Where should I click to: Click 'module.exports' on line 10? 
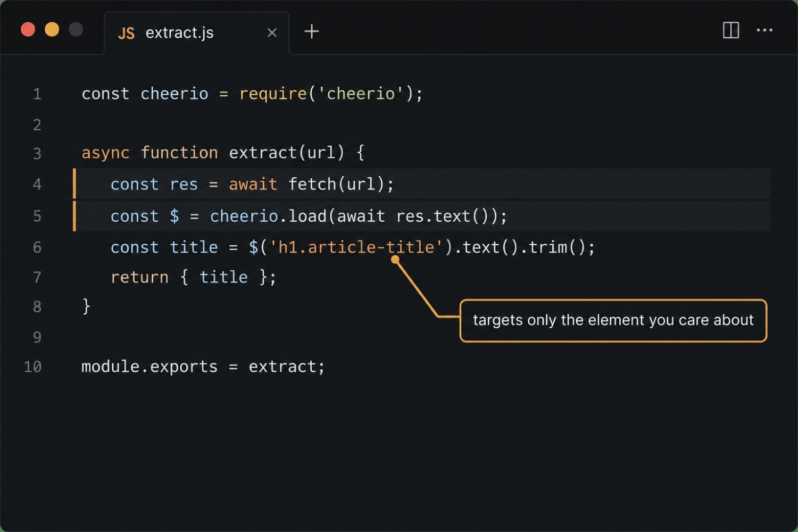tap(149, 367)
